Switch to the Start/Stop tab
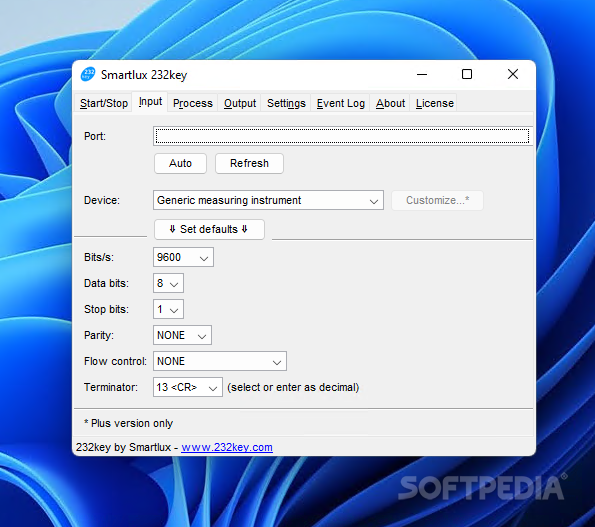Screen dimensions: 595x527 point(104,103)
